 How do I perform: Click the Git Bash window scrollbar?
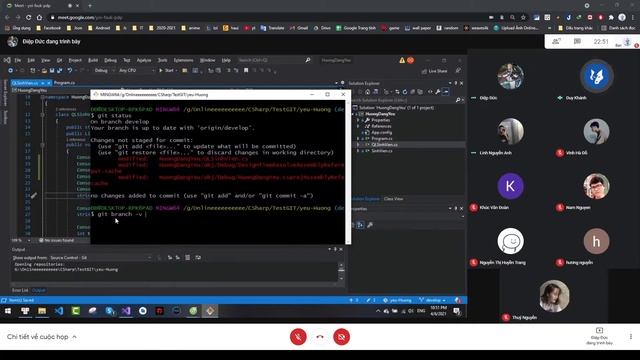tap(348, 171)
